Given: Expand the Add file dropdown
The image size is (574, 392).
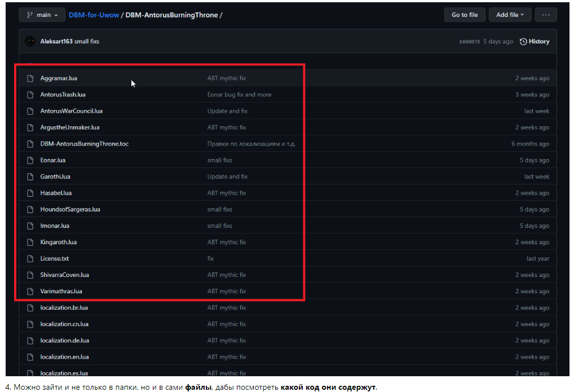Looking at the screenshot, I should click(510, 15).
